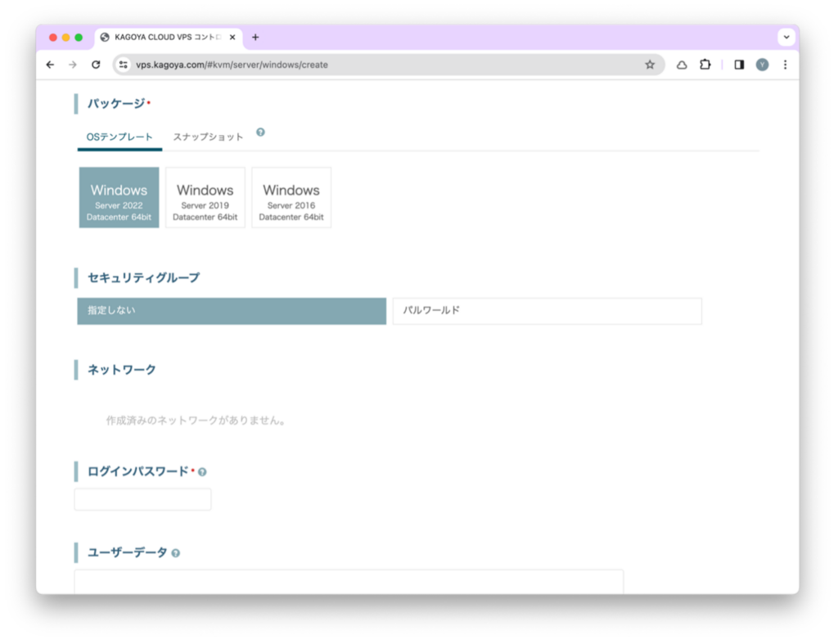Click the cloud extension icon in toolbar

tap(682, 65)
